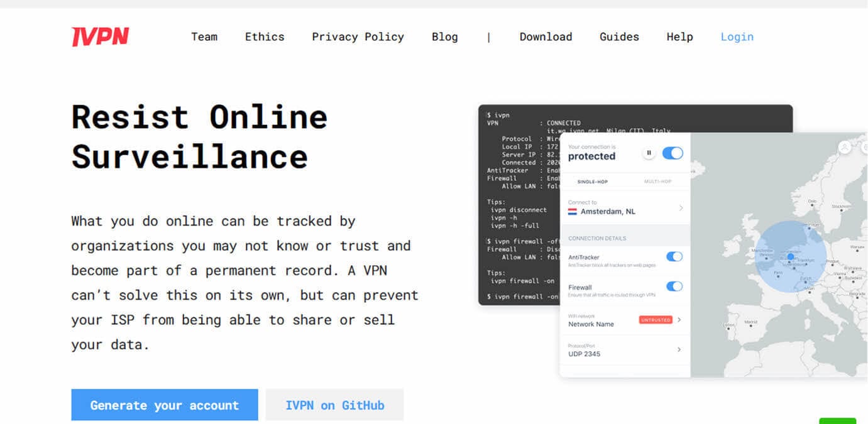The height and width of the screenshot is (424, 868).
Task: Toggle the Firewall switch off
Action: [674, 286]
